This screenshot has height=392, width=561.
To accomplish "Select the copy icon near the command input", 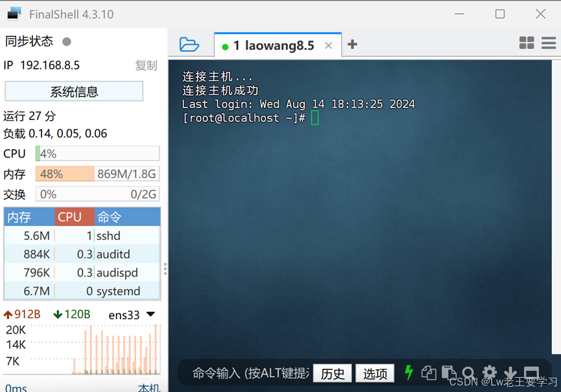I will coord(429,373).
